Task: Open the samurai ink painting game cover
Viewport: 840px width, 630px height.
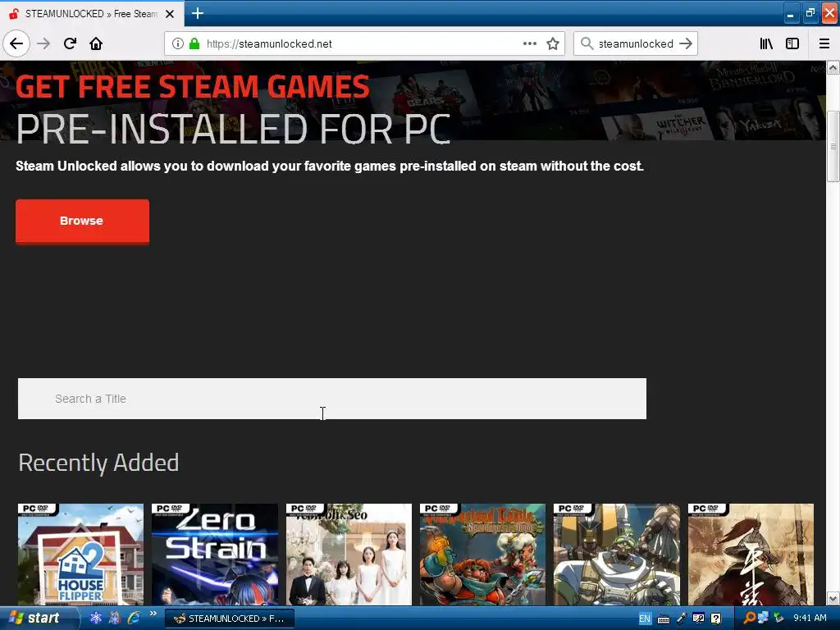Action: (751, 554)
